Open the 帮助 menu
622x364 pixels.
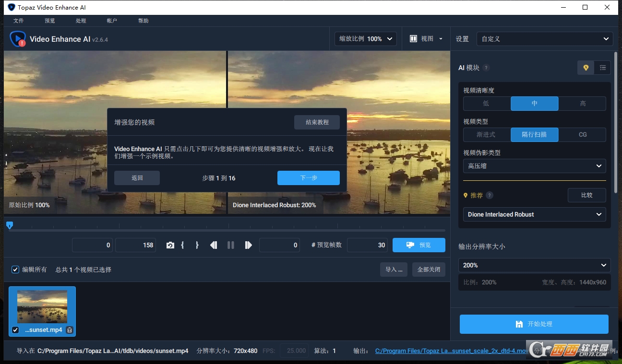144,21
